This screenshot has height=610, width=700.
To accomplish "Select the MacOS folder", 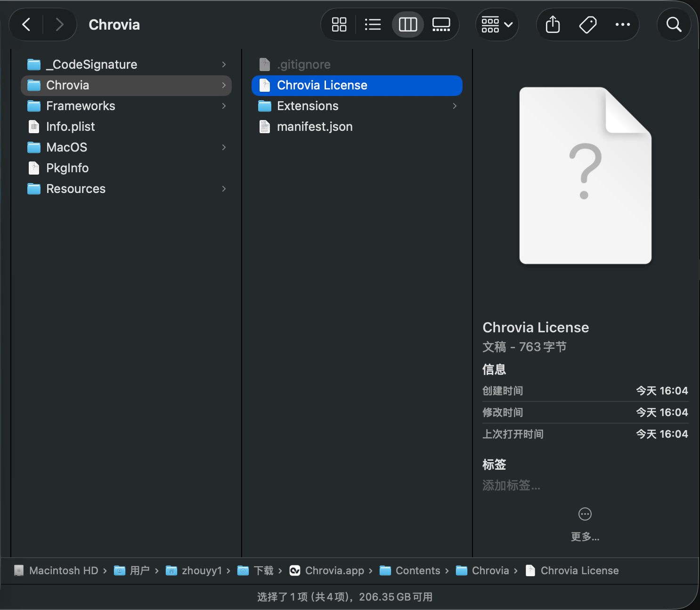I will (126, 147).
